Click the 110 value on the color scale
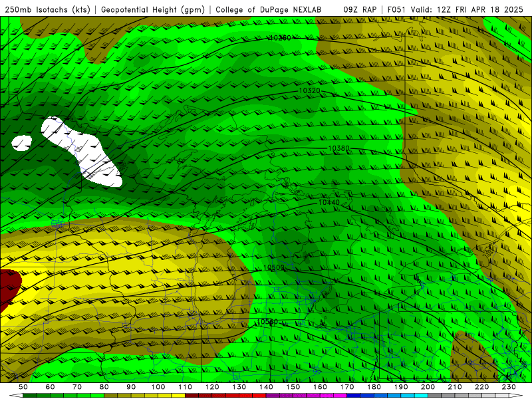Image resolution: width=532 pixels, height=399 pixels. [186, 387]
